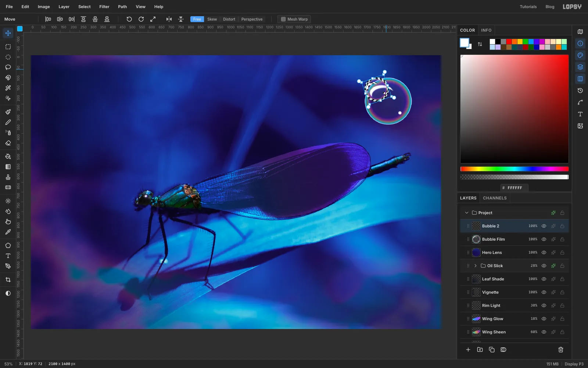Viewport: 588px width, 368px height.
Task: Open the Filter menu
Action: [x=104, y=7]
